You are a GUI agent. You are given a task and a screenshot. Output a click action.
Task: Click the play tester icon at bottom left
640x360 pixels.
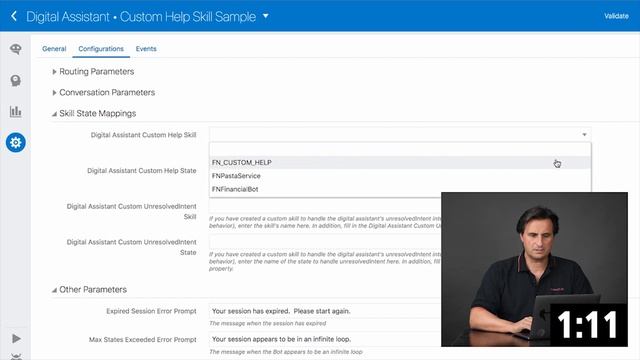click(16, 338)
